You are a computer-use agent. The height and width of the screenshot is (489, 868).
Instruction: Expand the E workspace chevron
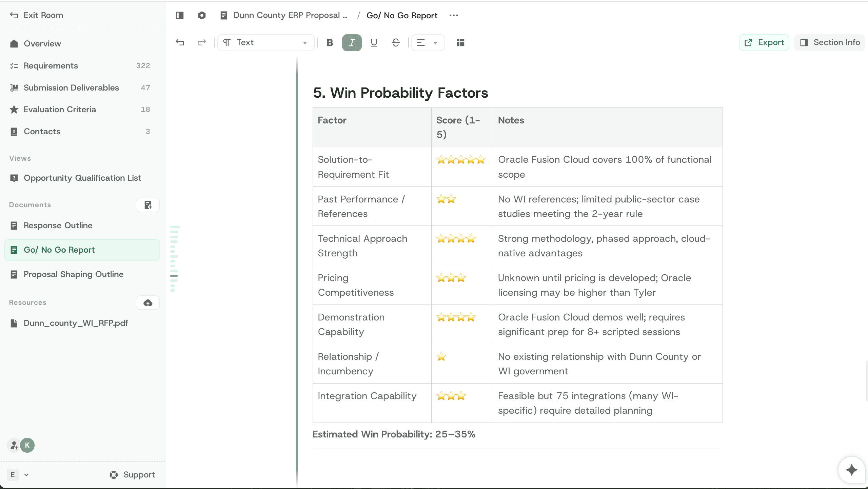(26, 474)
